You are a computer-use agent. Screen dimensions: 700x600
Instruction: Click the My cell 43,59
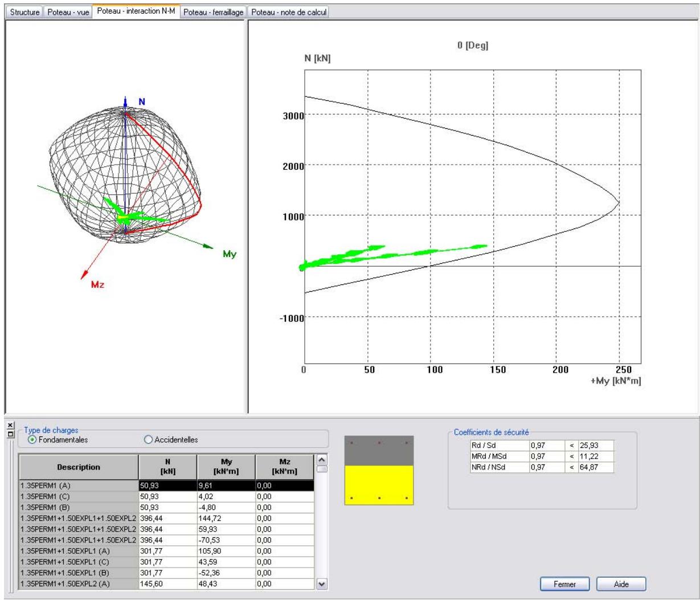coord(226,562)
